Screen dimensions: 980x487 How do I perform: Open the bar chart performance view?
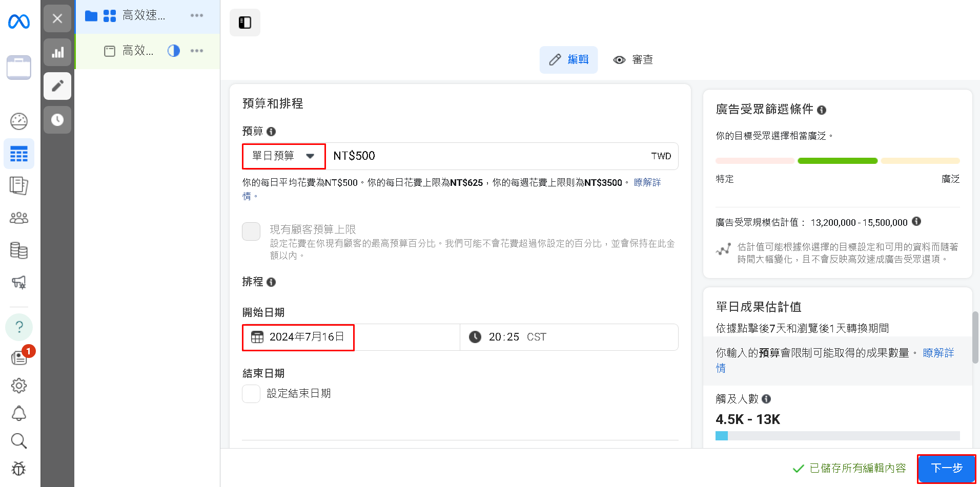tap(57, 52)
